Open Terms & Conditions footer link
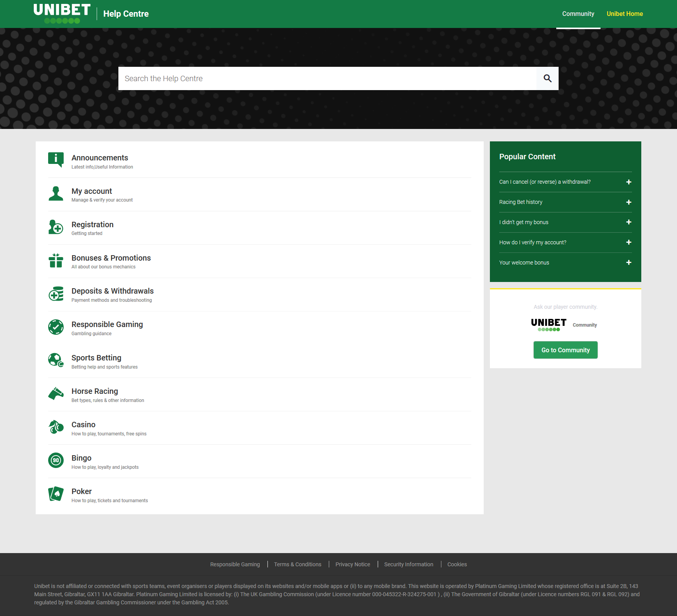This screenshot has width=677, height=616. (x=298, y=564)
